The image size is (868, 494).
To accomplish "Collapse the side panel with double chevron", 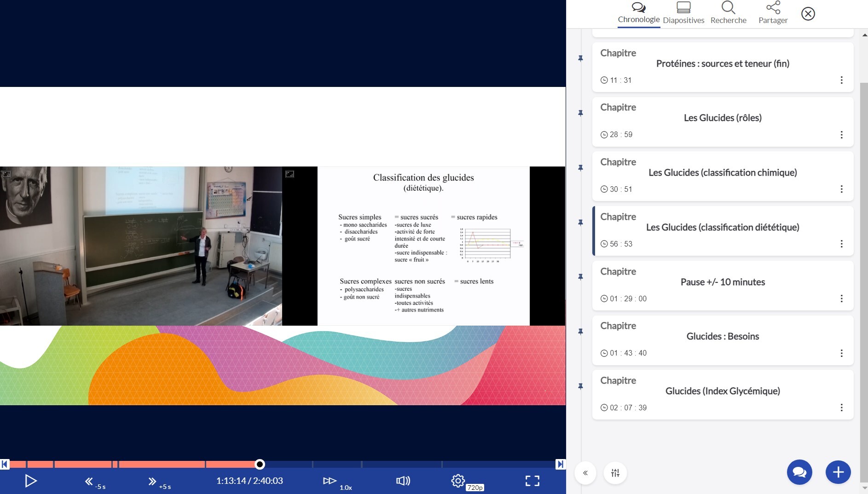I will 585,473.
